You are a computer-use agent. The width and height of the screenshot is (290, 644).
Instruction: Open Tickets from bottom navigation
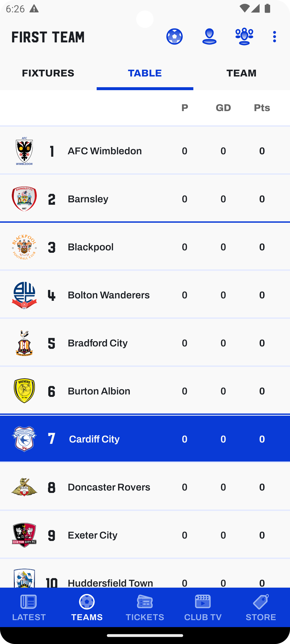145,608
